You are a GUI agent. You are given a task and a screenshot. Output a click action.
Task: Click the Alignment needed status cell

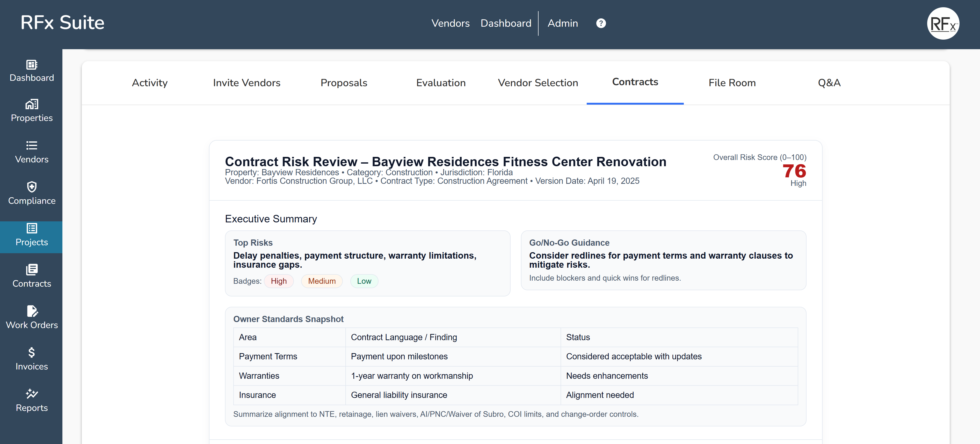pyautogui.click(x=679, y=395)
